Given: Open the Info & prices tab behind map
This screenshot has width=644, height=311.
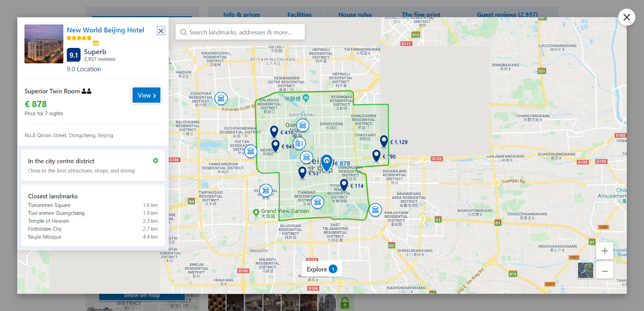Looking at the screenshot, I should coord(242,15).
